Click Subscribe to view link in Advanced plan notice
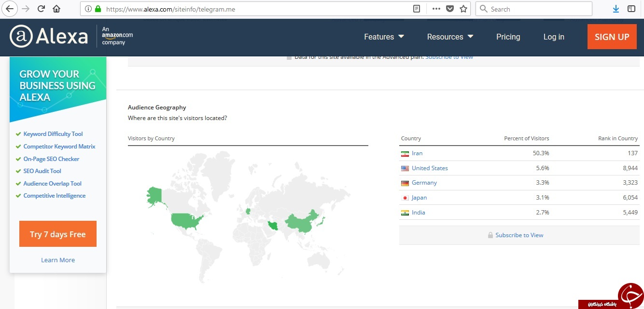This screenshot has width=644, height=309. [x=449, y=57]
